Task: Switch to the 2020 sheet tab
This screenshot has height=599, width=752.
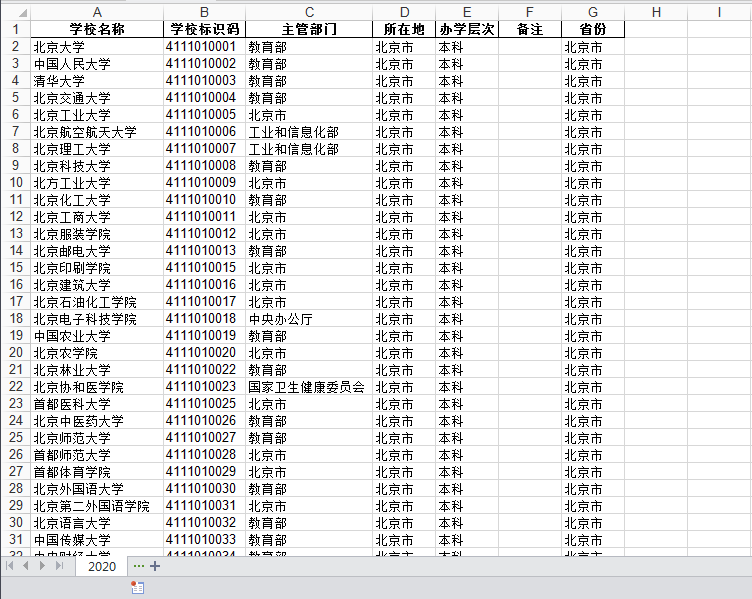Action: (102, 566)
